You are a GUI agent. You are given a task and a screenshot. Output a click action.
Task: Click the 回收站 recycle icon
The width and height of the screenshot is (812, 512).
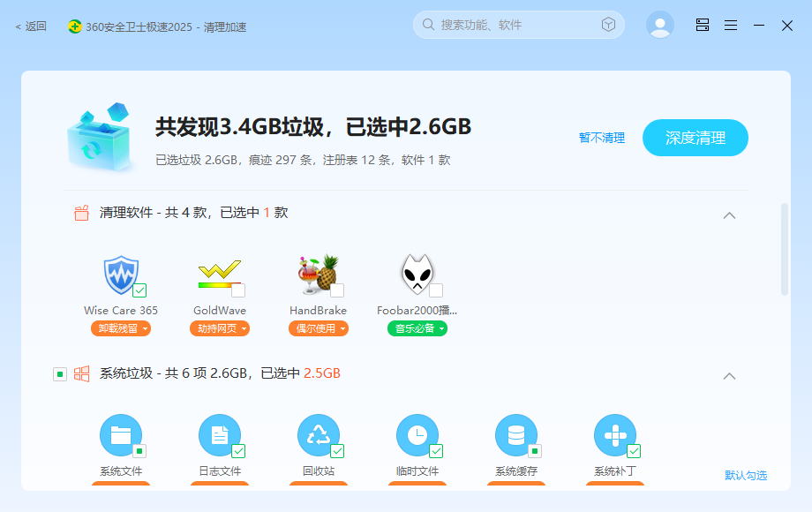tap(319, 435)
